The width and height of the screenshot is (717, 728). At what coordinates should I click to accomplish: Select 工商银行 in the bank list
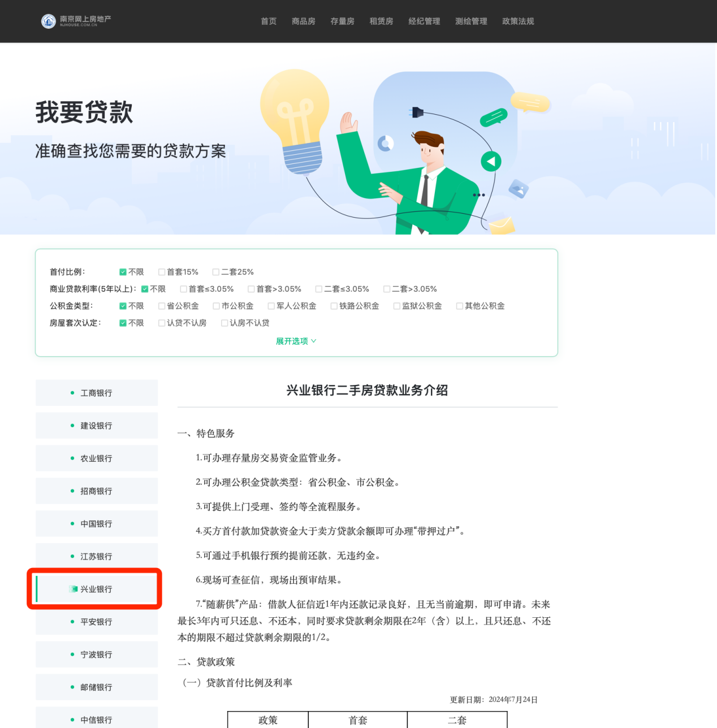click(97, 393)
